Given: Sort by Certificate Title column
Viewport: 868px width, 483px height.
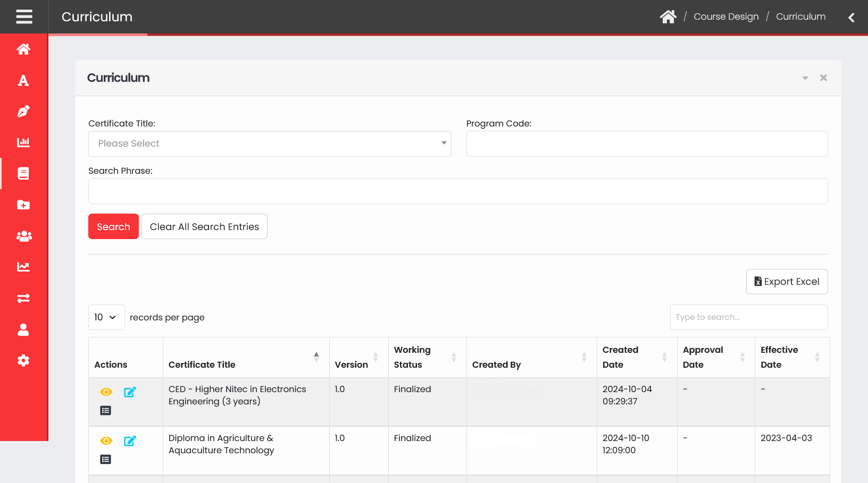Looking at the screenshot, I should coord(246,357).
